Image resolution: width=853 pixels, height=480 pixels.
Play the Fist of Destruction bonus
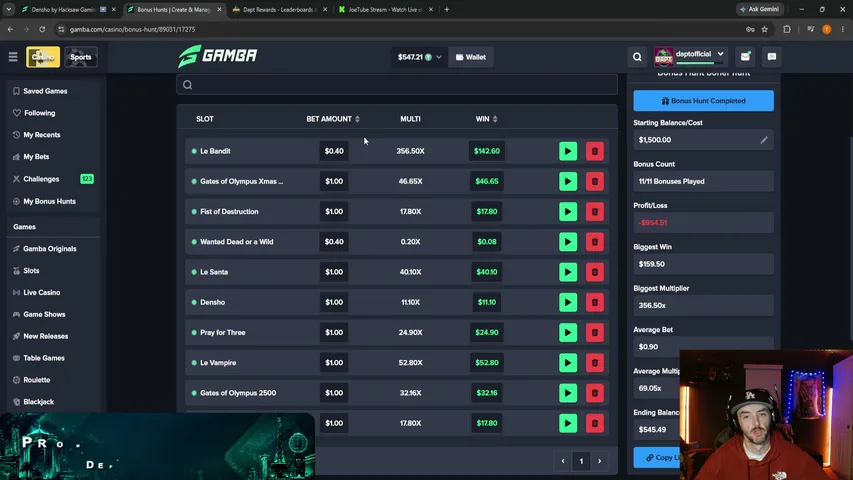(567, 212)
